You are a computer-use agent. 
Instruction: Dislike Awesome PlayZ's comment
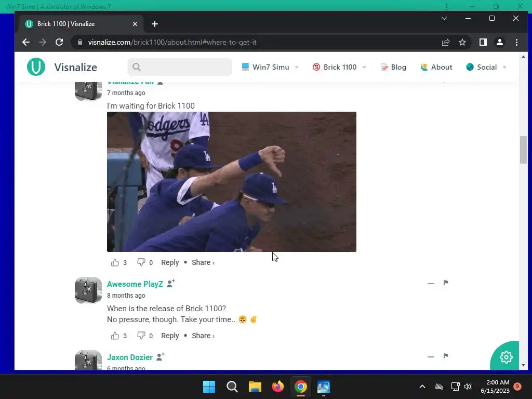(x=141, y=336)
